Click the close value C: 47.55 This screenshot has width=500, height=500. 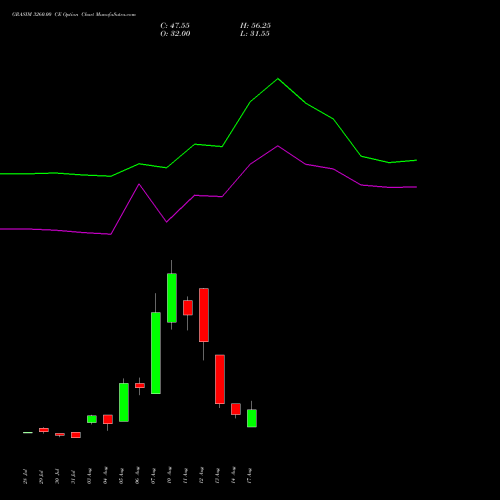coord(175,26)
